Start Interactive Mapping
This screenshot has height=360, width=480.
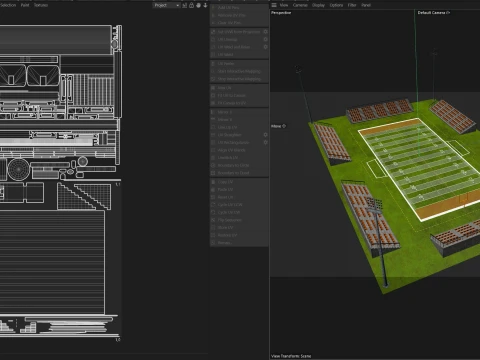point(239,71)
